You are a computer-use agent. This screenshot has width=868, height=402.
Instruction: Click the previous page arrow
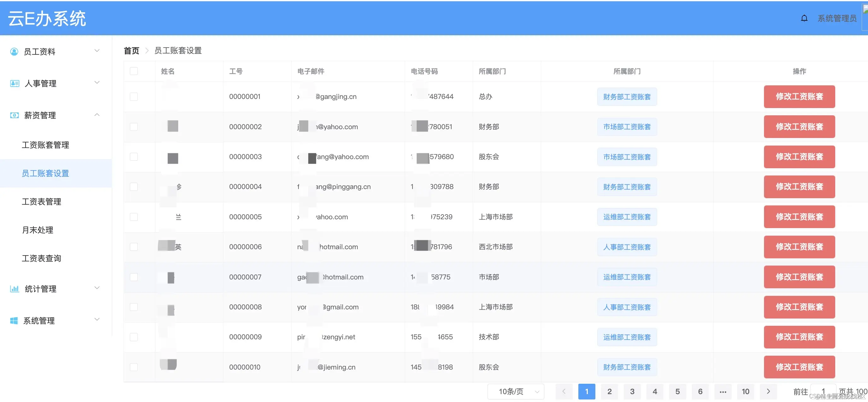pos(564,391)
